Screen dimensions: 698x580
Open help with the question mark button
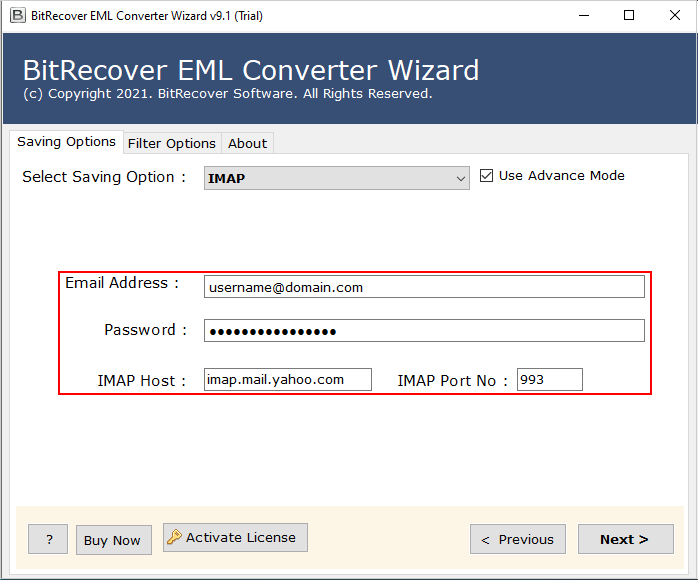coord(48,540)
